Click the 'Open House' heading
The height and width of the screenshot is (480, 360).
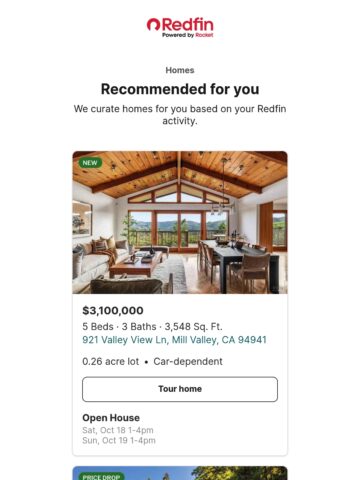coord(111,418)
